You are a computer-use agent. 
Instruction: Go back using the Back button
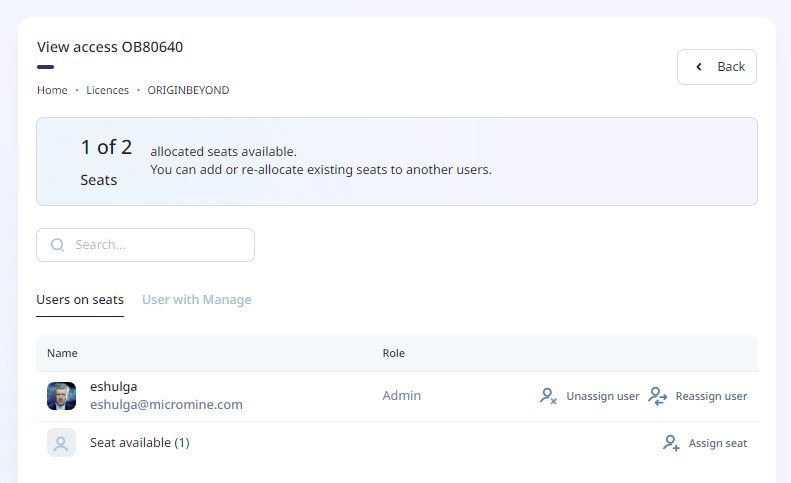(717, 67)
